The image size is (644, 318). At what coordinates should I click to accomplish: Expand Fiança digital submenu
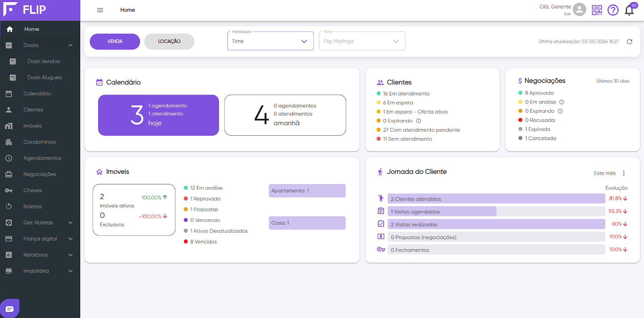pyautogui.click(x=70, y=239)
